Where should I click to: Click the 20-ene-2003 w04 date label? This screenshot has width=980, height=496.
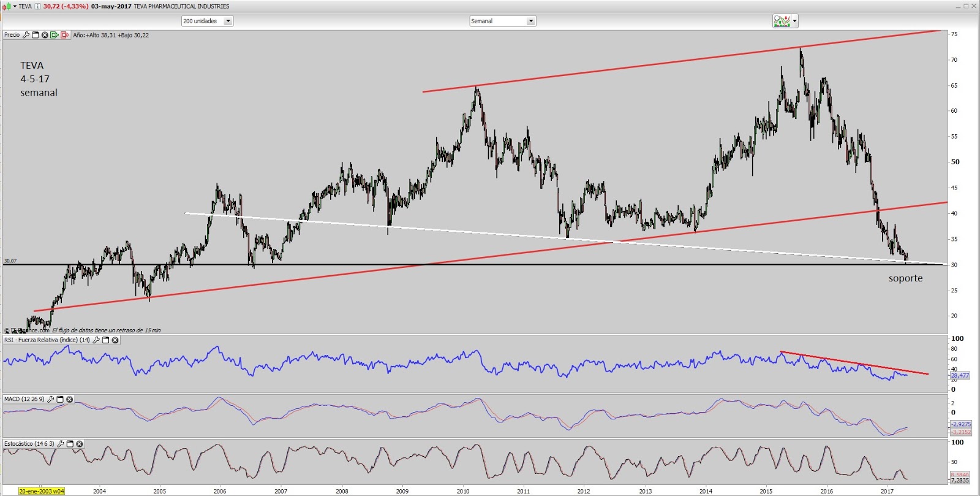[x=41, y=491]
